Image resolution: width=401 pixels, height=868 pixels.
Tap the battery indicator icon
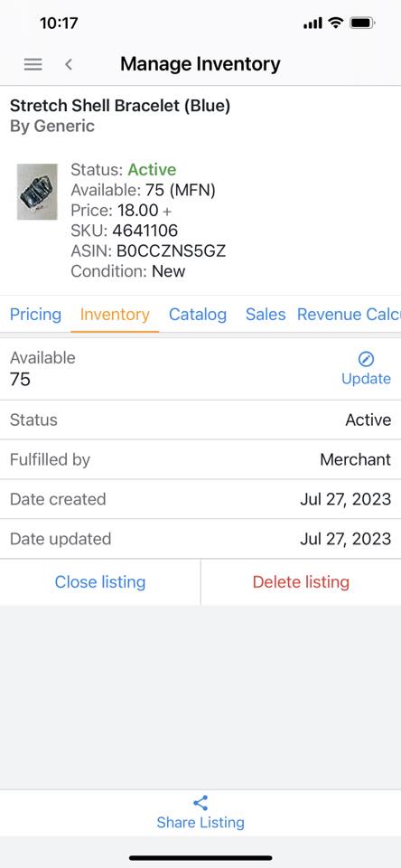pos(363,24)
